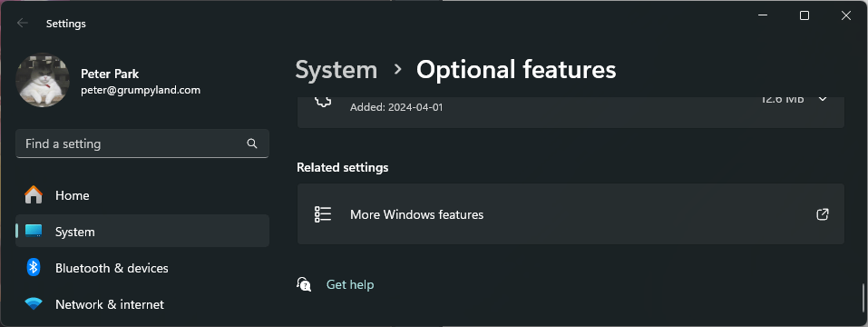This screenshot has height=327, width=868.
Task: Click the Find a setting search box
Action: click(142, 144)
